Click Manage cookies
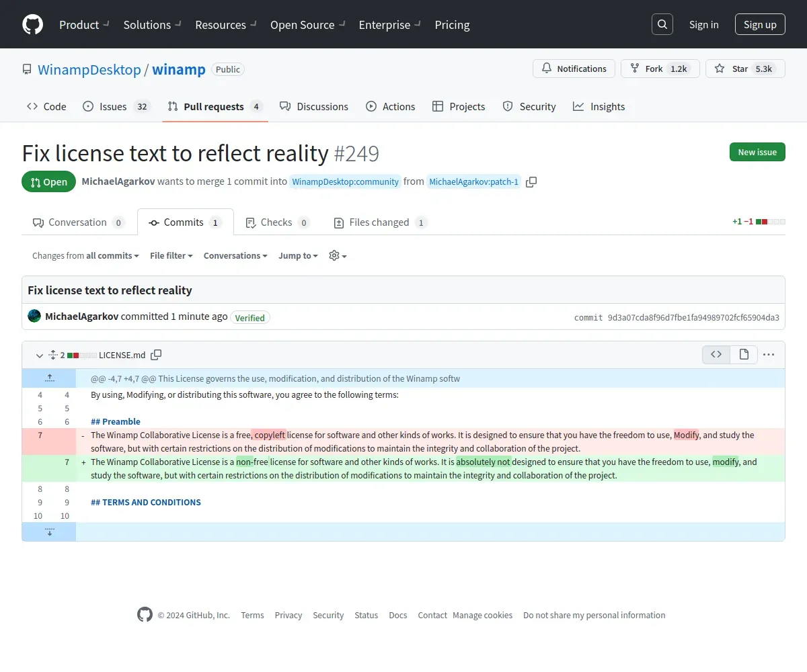The image size is (807, 672). pos(482,615)
